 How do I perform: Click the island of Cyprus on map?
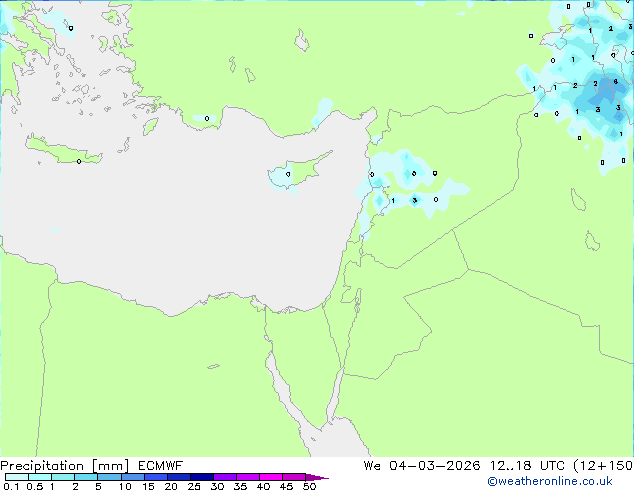coord(301,172)
